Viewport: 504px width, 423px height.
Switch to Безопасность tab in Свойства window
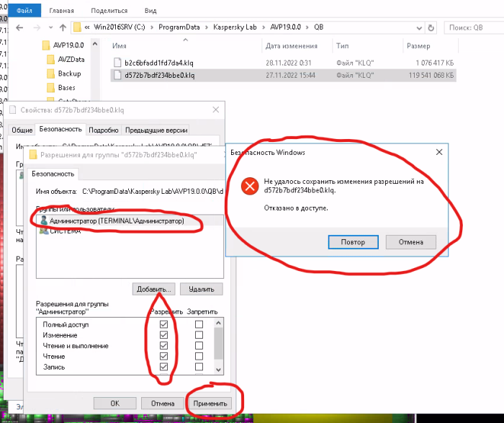[x=60, y=129]
